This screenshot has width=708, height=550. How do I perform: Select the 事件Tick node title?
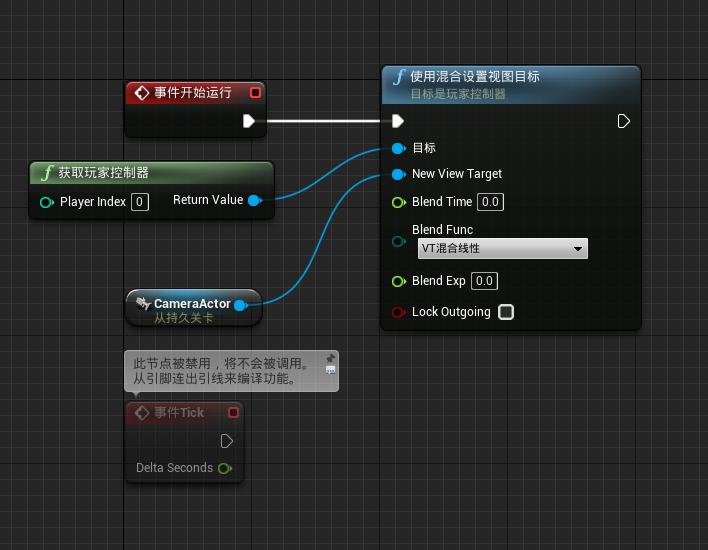179,412
